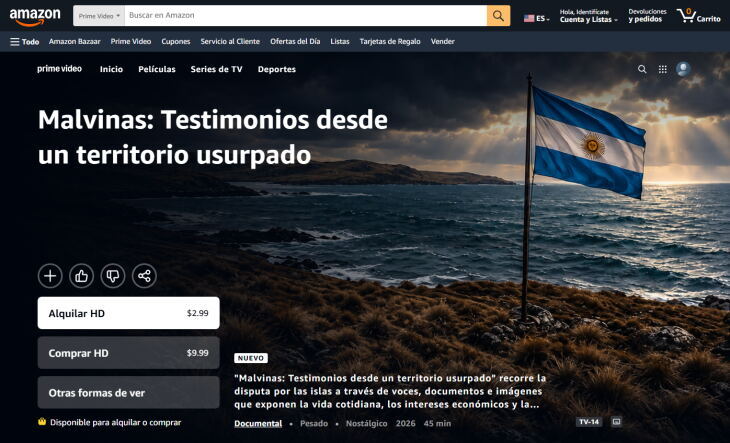Add title to watchlist with plus icon
The image size is (730, 443).
tap(50, 276)
